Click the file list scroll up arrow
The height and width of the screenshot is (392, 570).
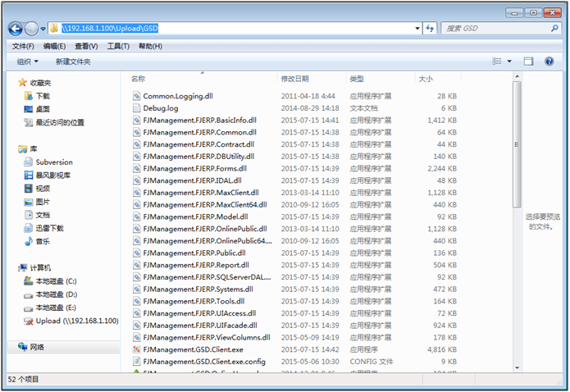(x=517, y=77)
